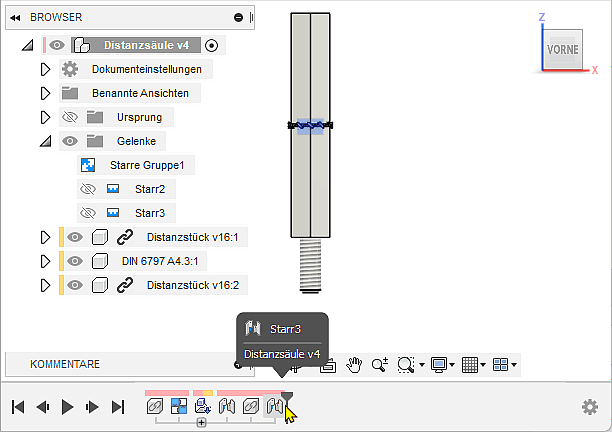Click the Starre Gruppe1 rigid group icon

(x=88, y=165)
